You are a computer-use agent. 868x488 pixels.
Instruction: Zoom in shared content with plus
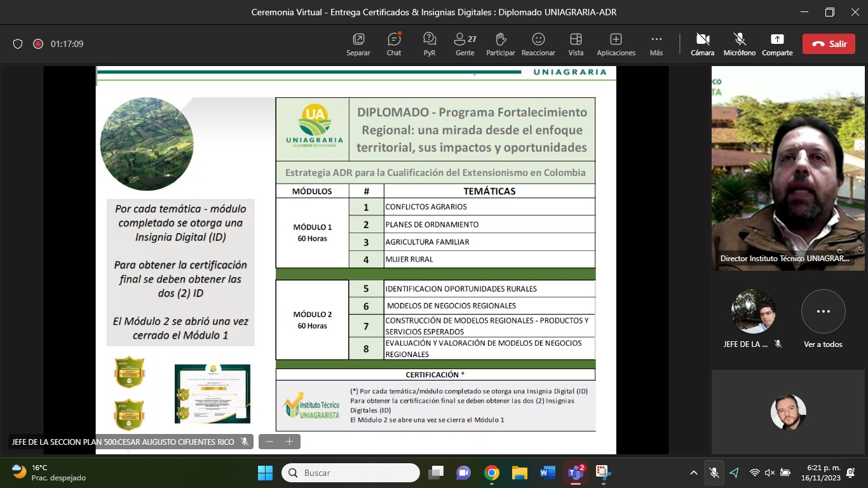click(290, 442)
